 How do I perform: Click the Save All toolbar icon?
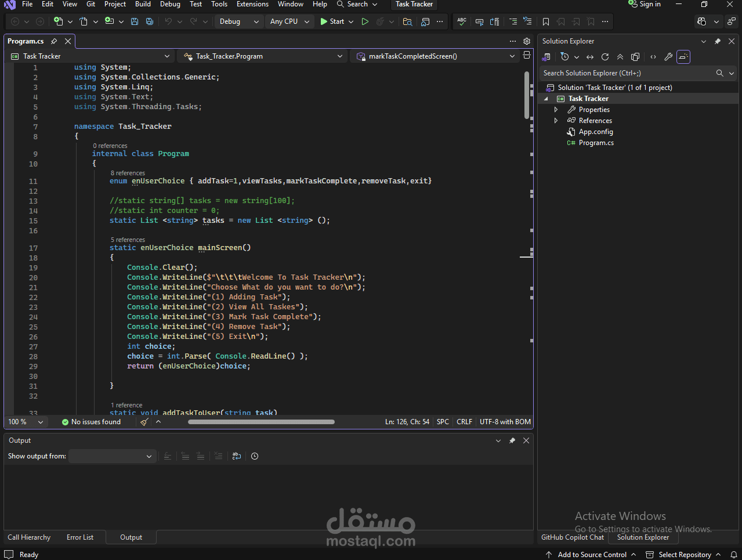(149, 21)
